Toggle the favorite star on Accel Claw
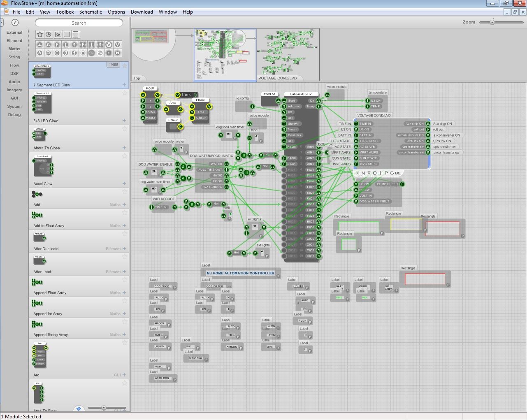527x420 pixels. click(x=124, y=156)
